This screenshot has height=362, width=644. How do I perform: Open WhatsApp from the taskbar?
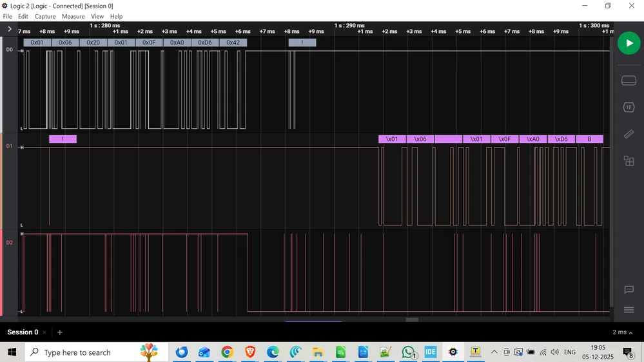coord(409,352)
